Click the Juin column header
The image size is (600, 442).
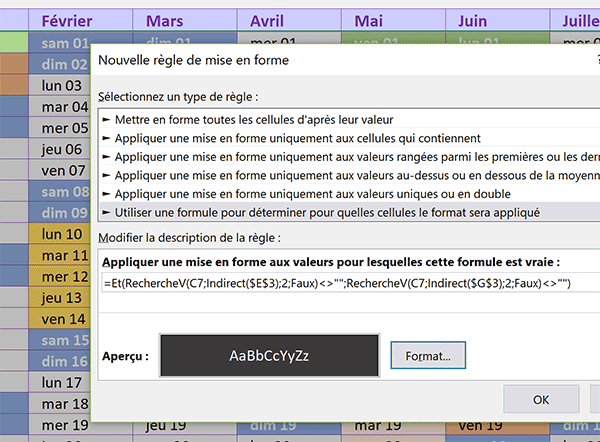click(x=497, y=20)
